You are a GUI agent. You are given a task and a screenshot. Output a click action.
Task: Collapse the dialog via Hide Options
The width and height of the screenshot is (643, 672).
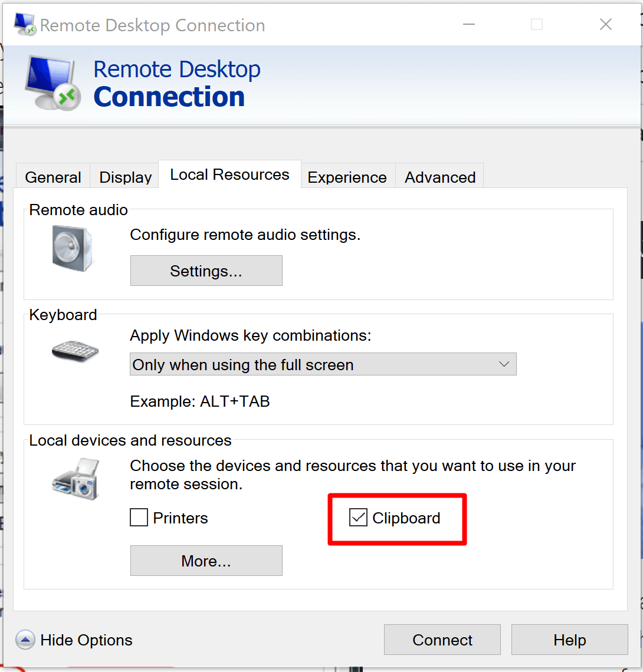(x=86, y=640)
